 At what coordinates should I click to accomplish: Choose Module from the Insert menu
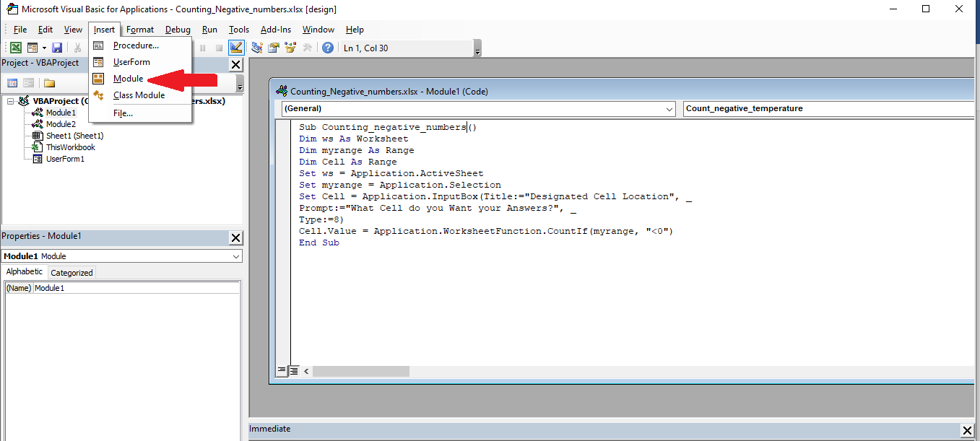coord(128,79)
